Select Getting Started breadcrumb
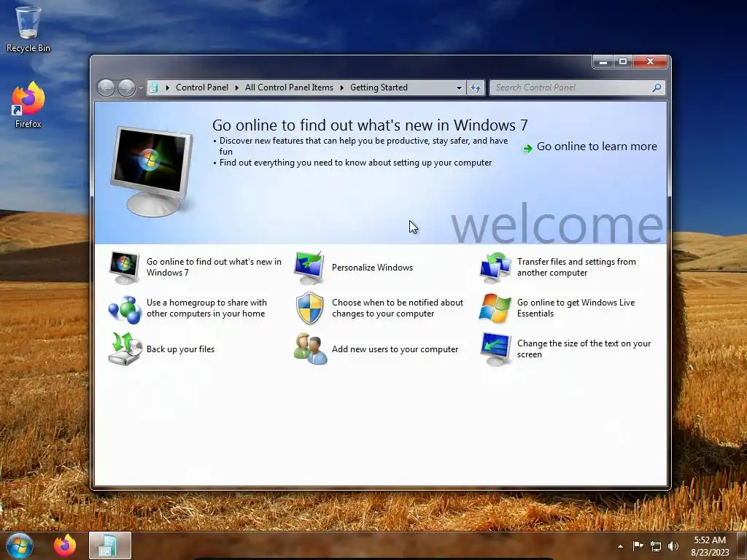Image resolution: width=747 pixels, height=560 pixels. click(379, 87)
